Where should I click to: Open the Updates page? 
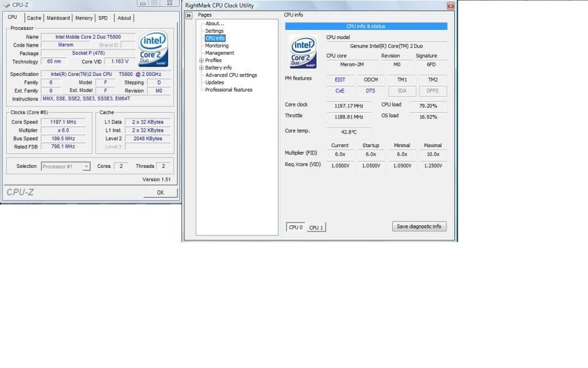click(215, 83)
